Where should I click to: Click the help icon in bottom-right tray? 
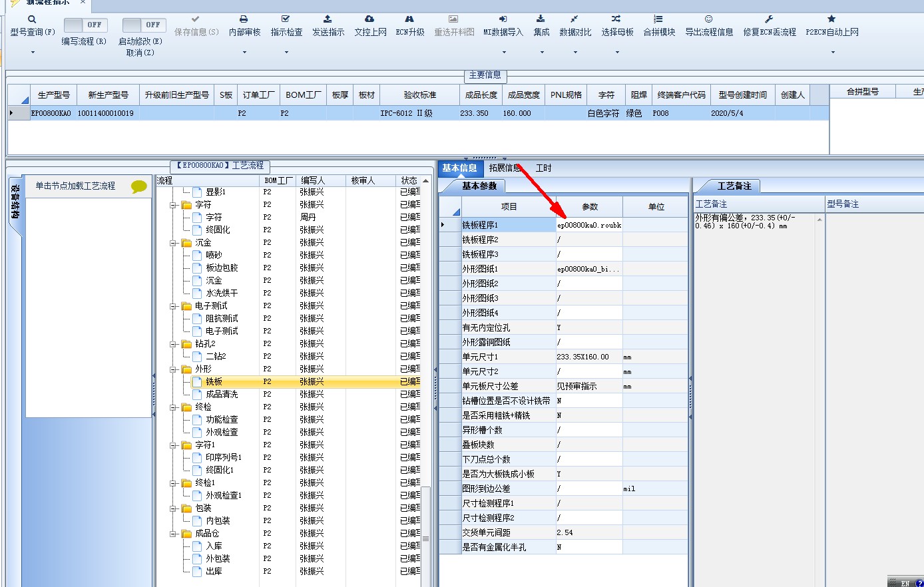(x=919, y=583)
